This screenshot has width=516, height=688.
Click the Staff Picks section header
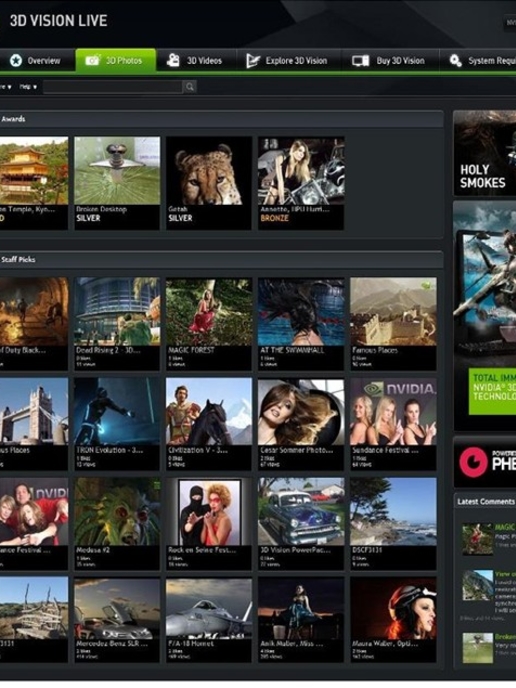point(221,260)
